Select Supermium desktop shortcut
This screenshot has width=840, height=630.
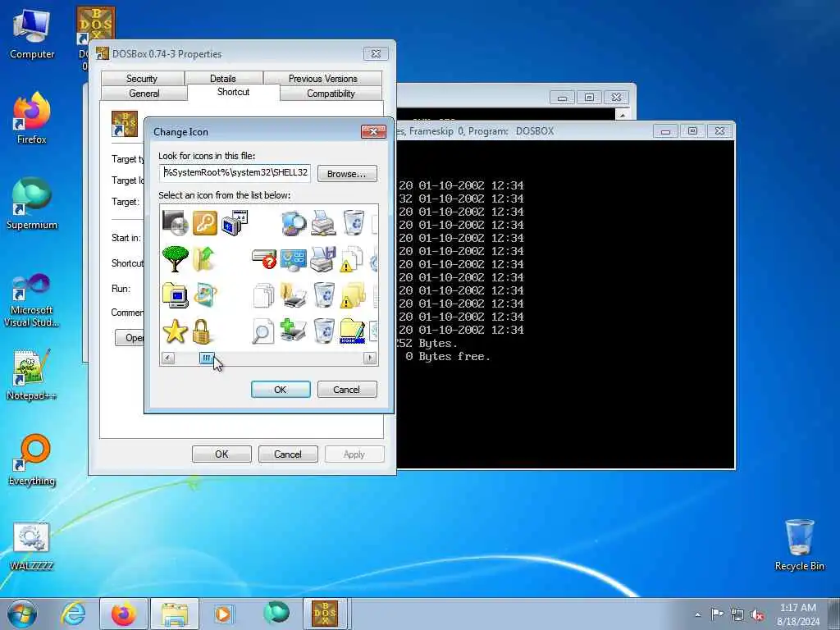click(32, 203)
